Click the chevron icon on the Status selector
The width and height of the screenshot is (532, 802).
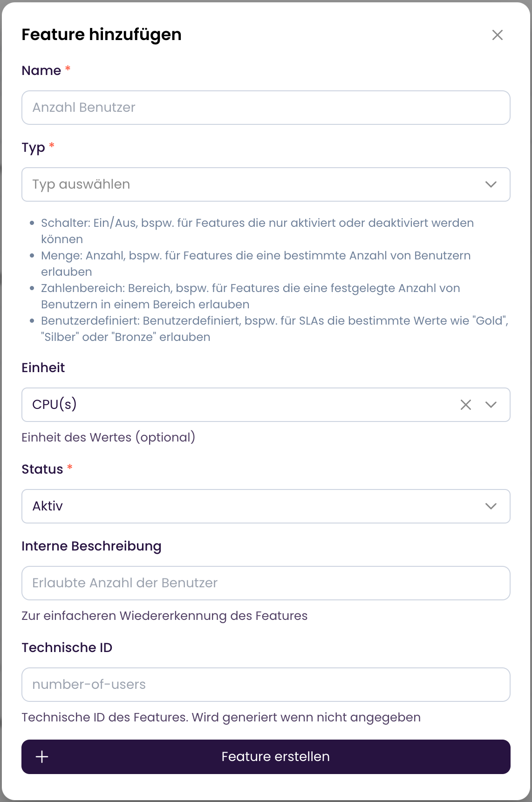(491, 506)
